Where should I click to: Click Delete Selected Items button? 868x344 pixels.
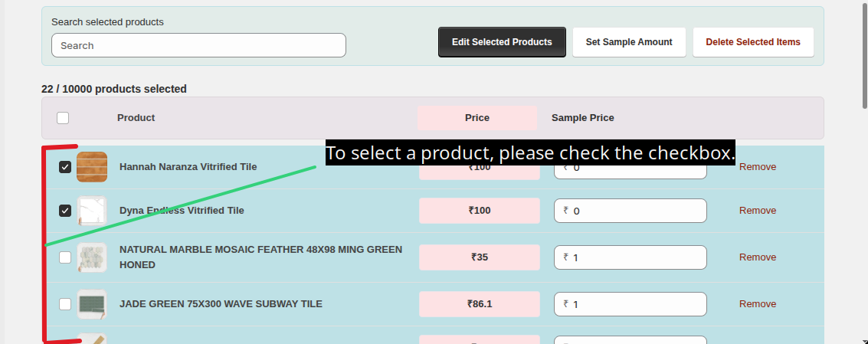click(753, 42)
